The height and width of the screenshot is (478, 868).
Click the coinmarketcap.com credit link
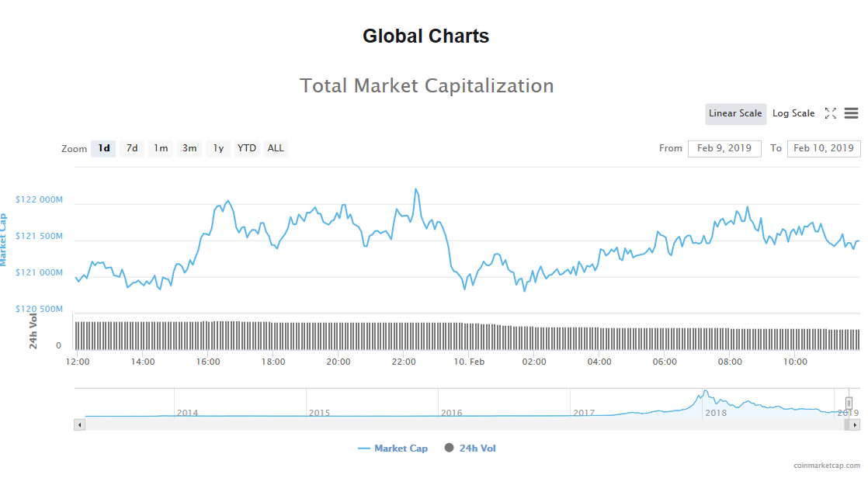tap(826, 466)
